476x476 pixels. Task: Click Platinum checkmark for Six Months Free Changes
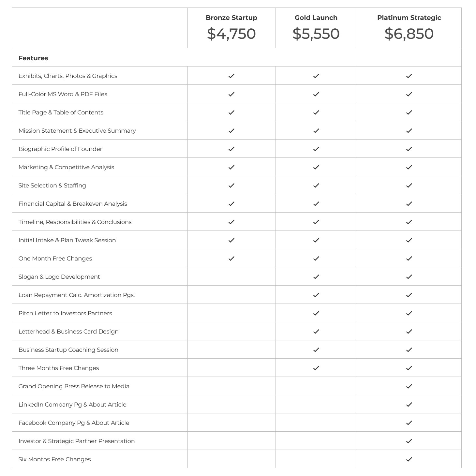pos(409,459)
